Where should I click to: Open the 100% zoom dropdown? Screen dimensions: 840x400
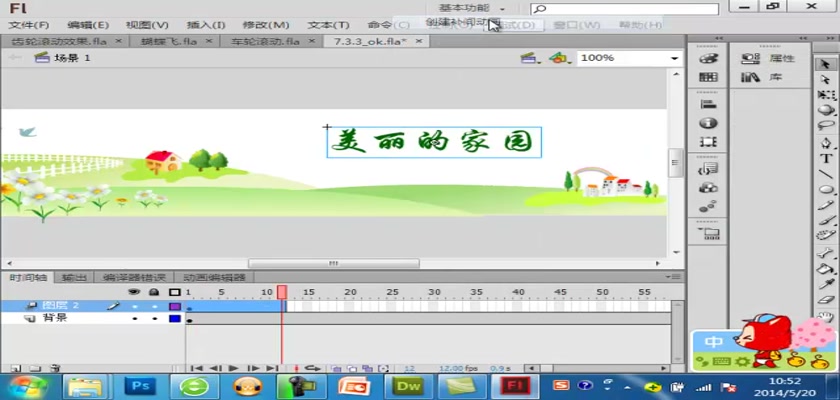tap(674, 59)
